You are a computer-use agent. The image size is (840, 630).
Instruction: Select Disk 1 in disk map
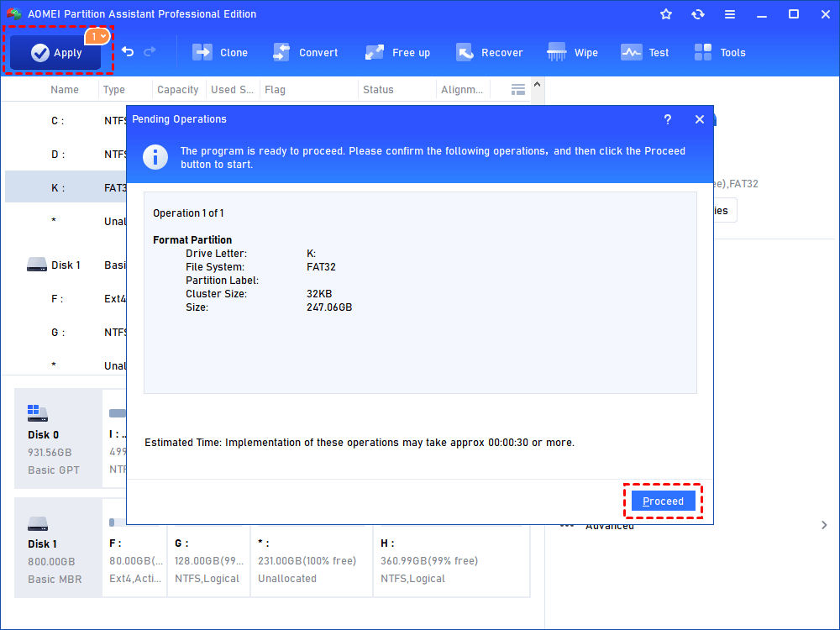(x=58, y=548)
